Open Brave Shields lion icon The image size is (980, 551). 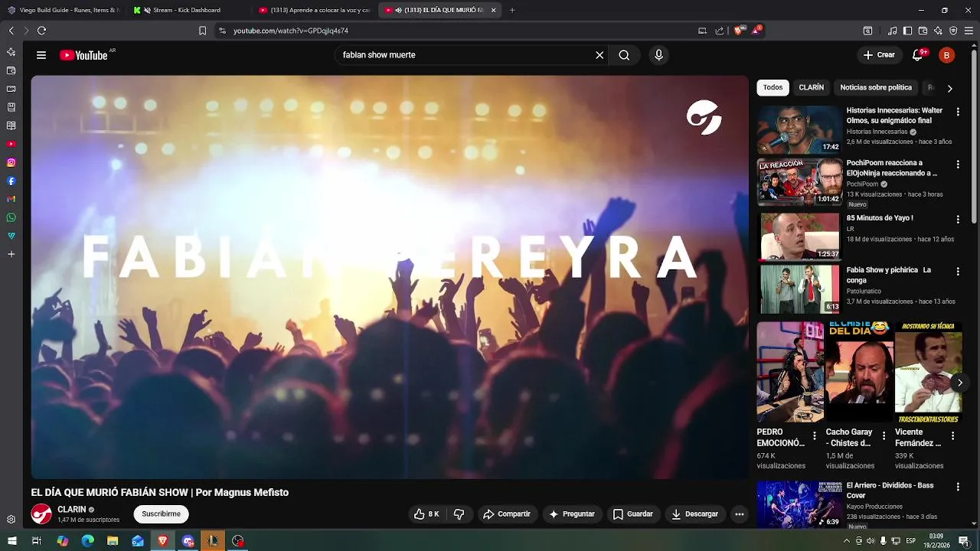click(738, 31)
